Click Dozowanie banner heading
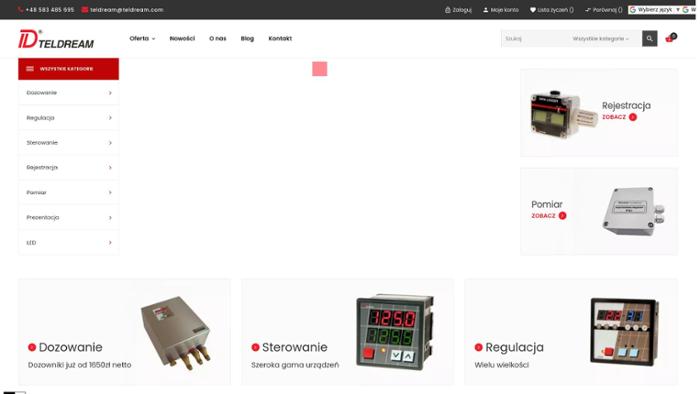 tap(71, 347)
